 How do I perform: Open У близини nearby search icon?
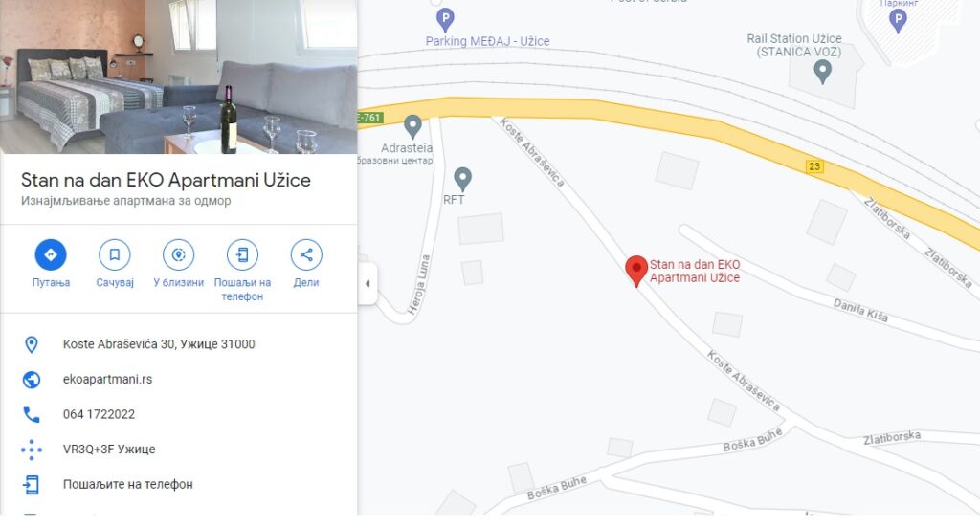point(179,254)
